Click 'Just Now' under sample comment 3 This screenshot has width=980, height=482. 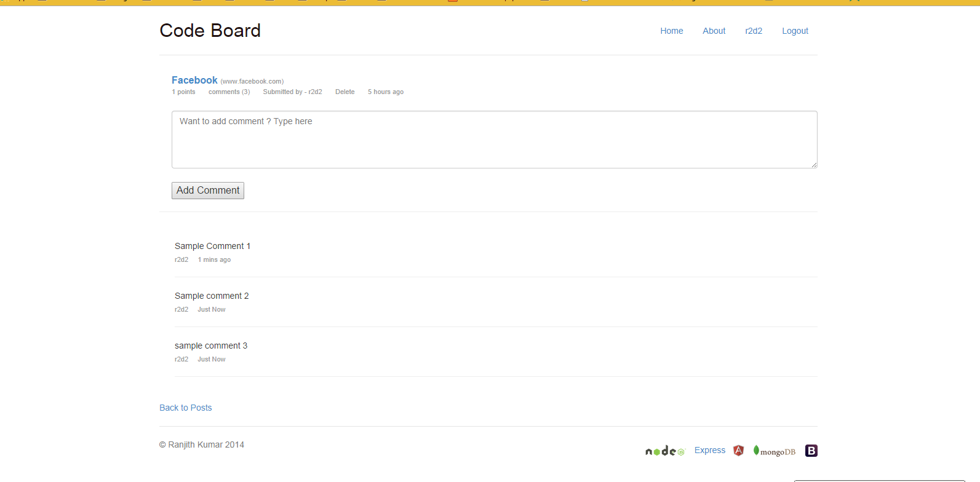(x=212, y=359)
